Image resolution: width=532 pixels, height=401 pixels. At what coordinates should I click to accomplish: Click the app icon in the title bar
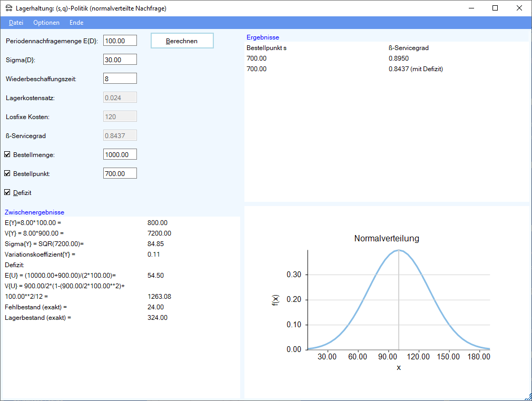[x=8, y=8]
